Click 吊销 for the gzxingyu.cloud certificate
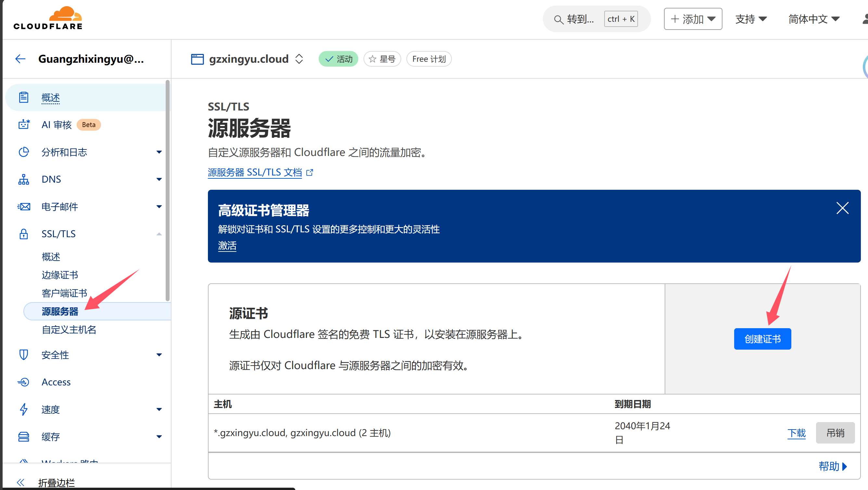 point(835,433)
